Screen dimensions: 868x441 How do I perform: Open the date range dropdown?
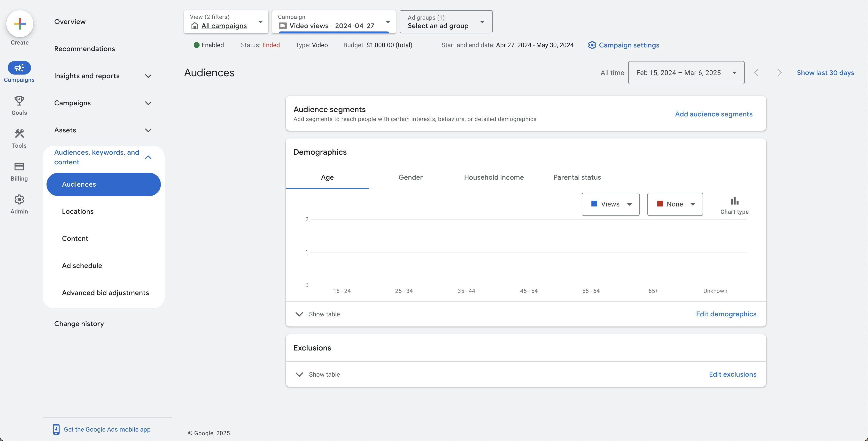click(686, 73)
